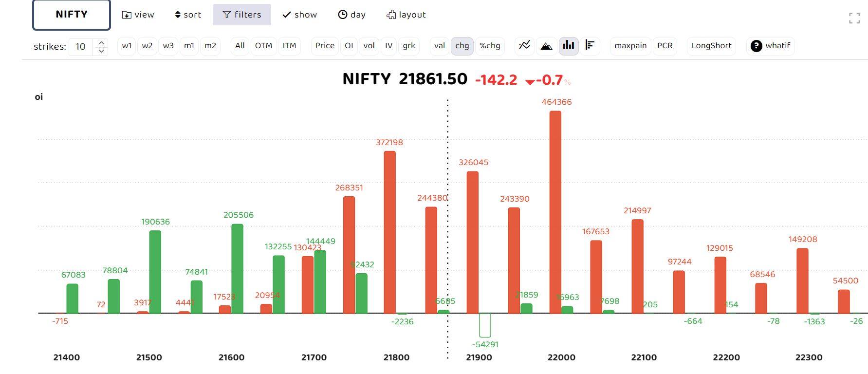
Task: Open the view menu
Action: pos(138,15)
